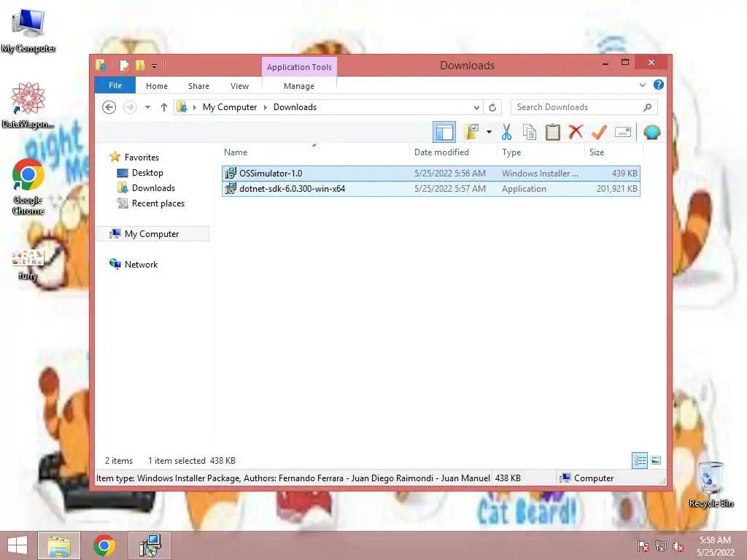This screenshot has width=747, height=560.
Task: Select Desktop under Favorites
Action: (x=147, y=172)
